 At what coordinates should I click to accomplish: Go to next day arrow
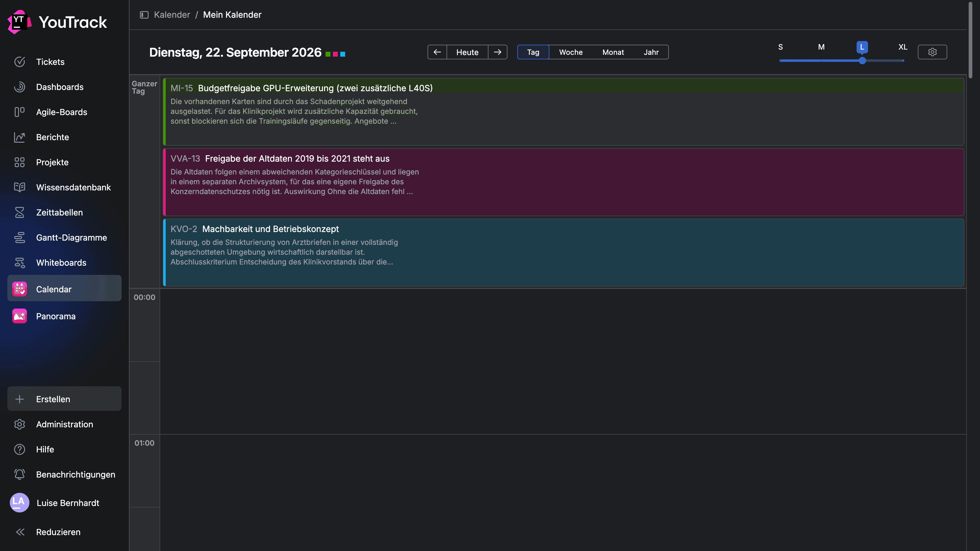(x=498, y=52)
